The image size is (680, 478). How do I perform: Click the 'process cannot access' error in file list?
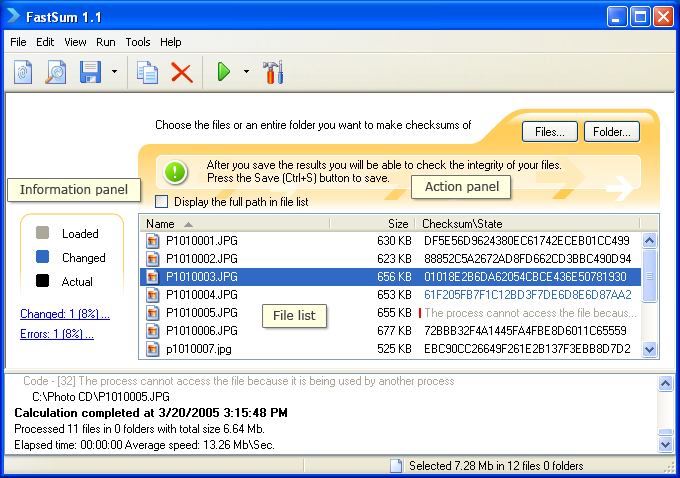pyautogui.click(x=530, y=313)
